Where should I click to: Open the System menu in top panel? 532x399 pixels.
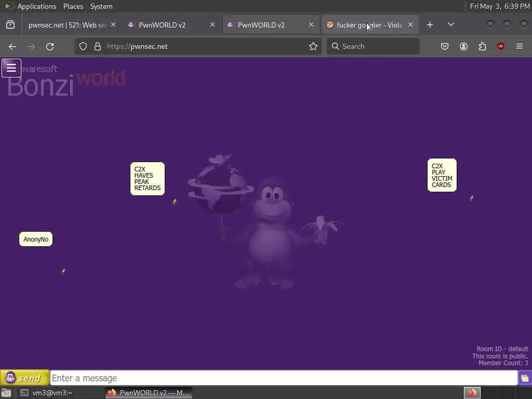click(101, 6)
